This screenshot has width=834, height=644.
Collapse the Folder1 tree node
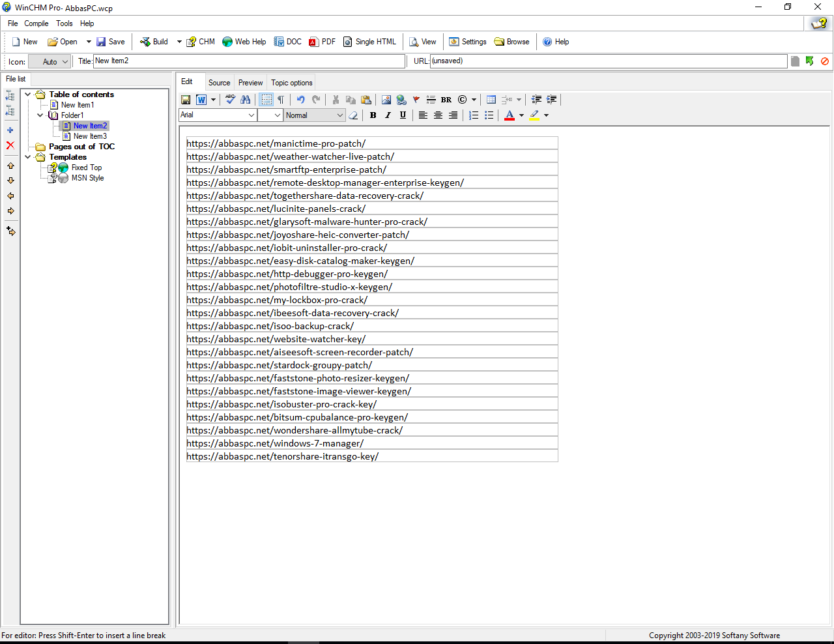[x=40, y=115]
